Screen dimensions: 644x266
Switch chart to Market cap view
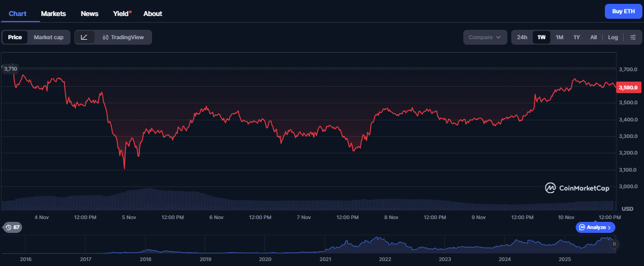coord(48,38)
